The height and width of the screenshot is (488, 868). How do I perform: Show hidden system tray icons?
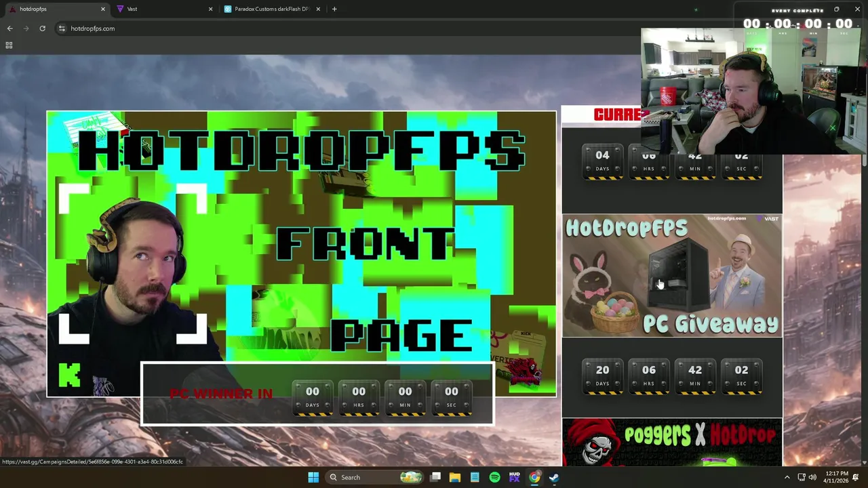coord(787,477)
